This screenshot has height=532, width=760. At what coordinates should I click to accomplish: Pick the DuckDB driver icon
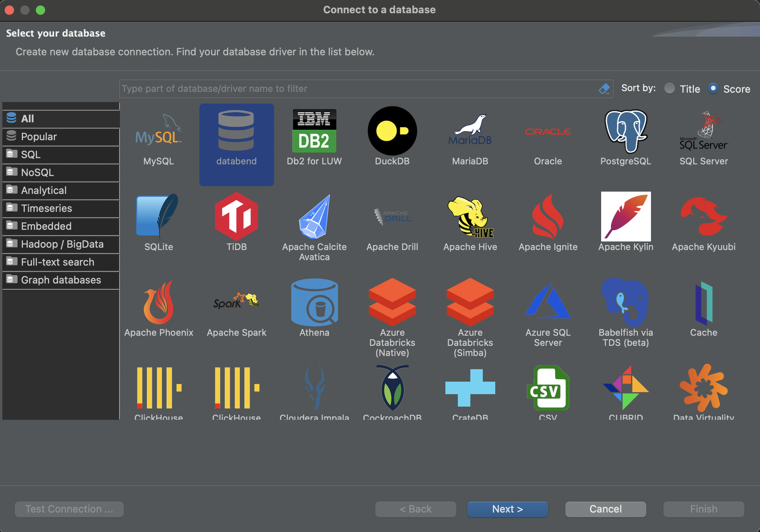[392, 131]
